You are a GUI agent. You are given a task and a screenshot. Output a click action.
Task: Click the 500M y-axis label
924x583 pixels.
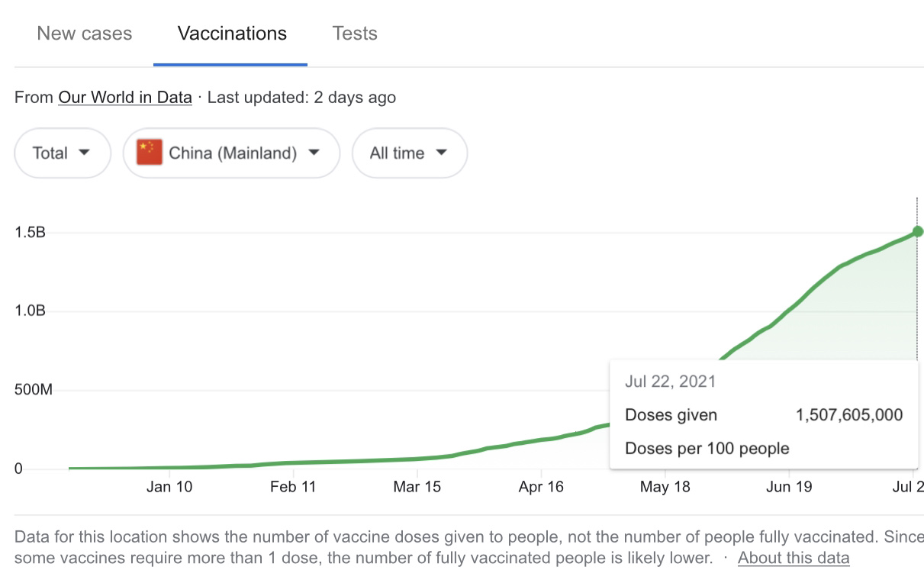click(x=33, y=390)
